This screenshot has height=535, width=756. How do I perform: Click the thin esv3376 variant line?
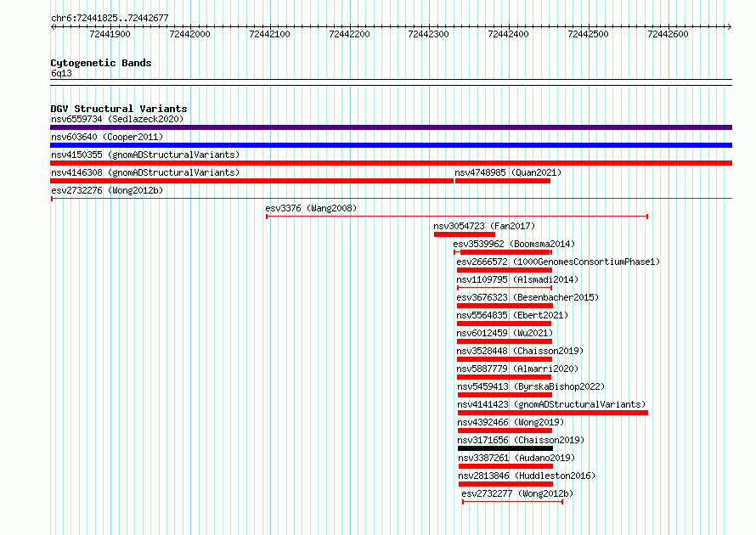point(457,217)
